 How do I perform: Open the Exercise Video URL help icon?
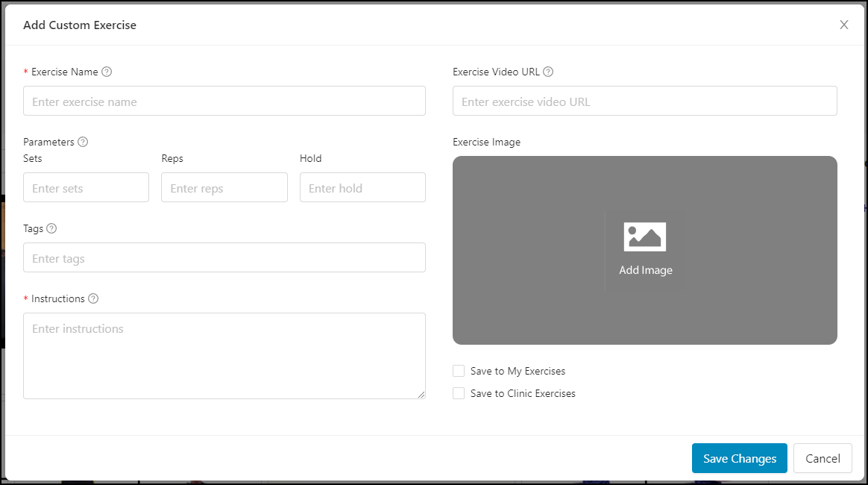pos(549,72)
